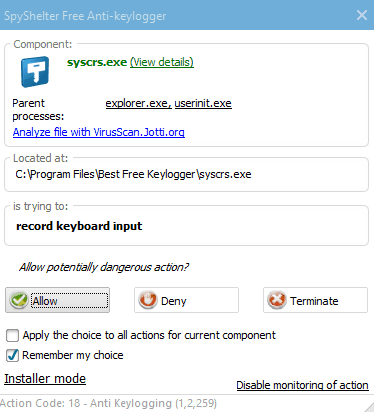The width and height of the screenshot is (374, 412).
Task: Click the Located at file path field
Action: [186, 174]
